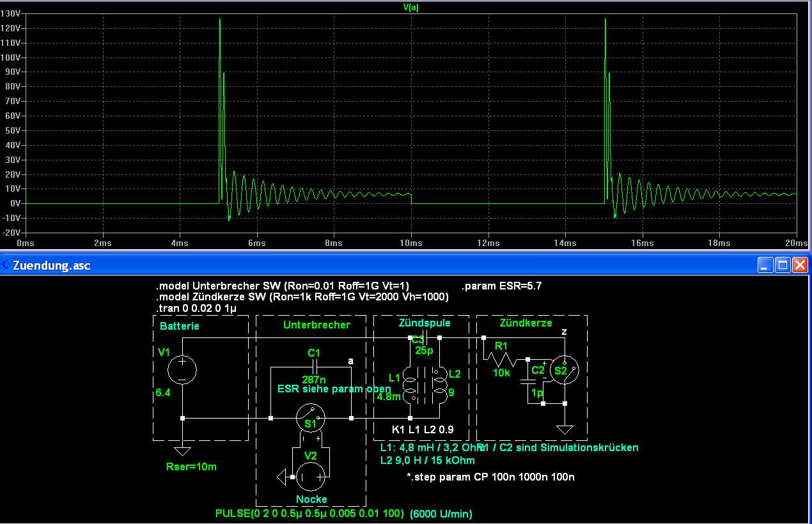Image resolution: width=812 pixels, height=524 pixels.
Task: Select the S1 breaker switch symbol
Action: [x=311, y=419]
